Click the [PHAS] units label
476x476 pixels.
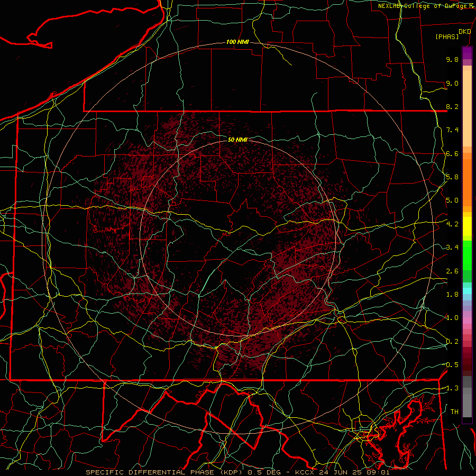447,37
